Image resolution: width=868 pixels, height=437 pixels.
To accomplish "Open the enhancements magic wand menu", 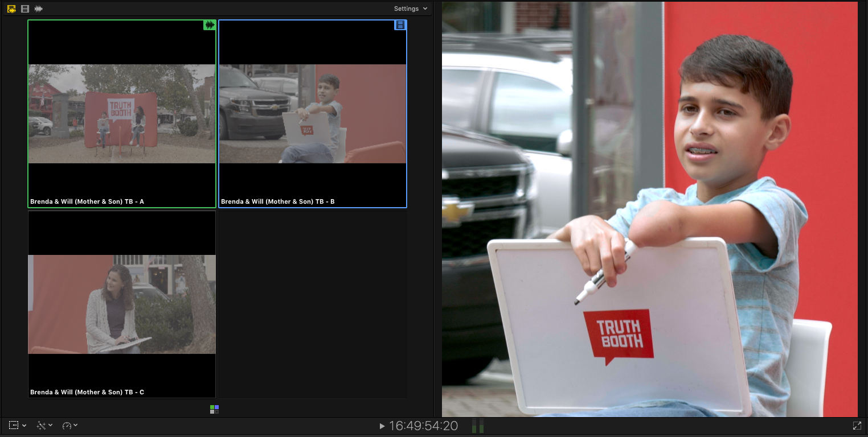I will tap(44, 426).
